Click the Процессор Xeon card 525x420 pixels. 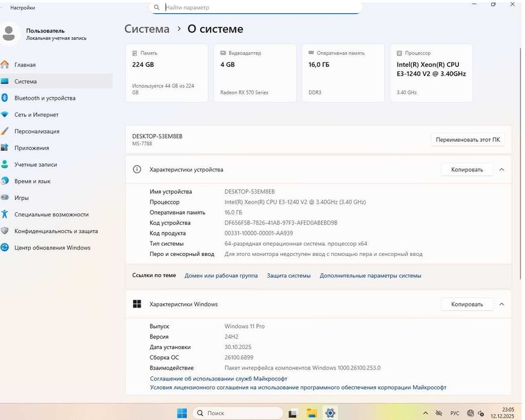click(431, 73)
